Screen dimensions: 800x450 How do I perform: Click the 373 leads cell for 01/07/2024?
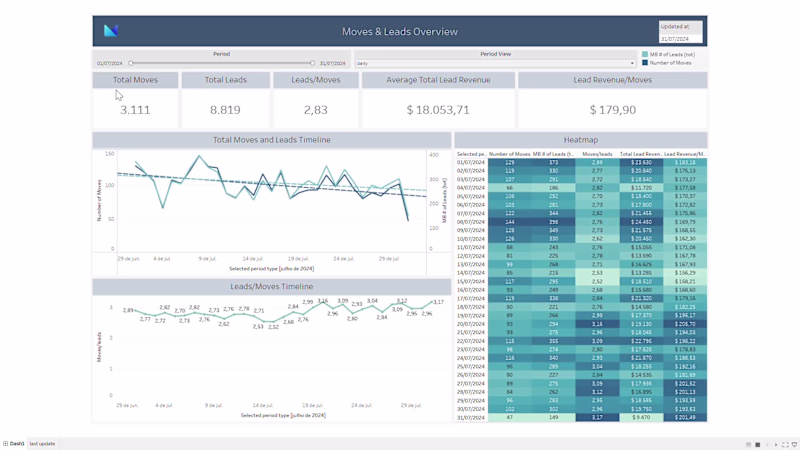(554, 163)
